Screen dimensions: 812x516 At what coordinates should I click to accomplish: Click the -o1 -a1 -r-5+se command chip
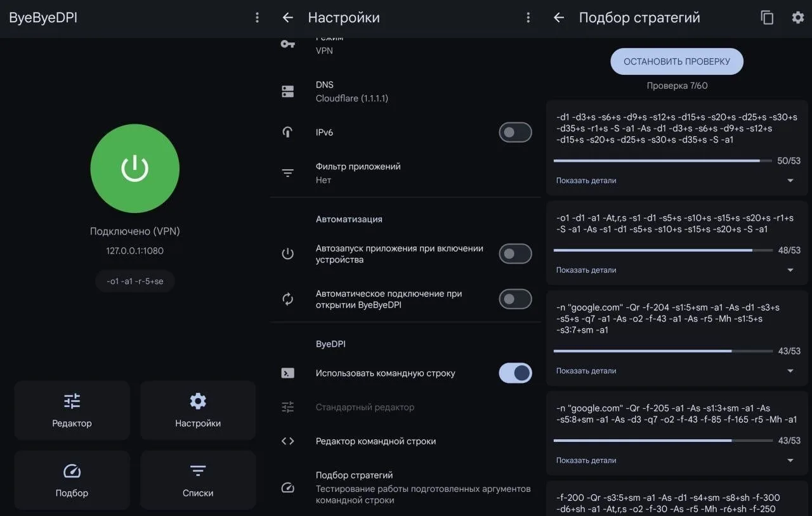pyautogui.click(x=135, y=281)
